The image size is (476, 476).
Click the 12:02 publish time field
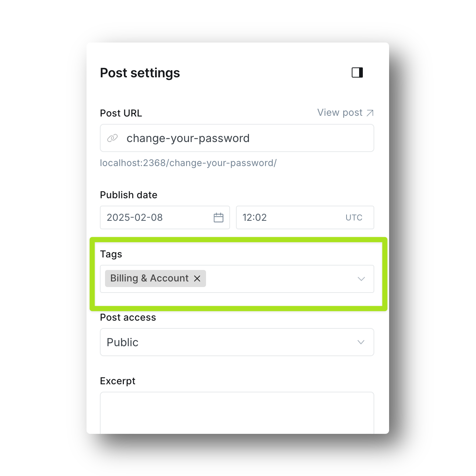255,217
